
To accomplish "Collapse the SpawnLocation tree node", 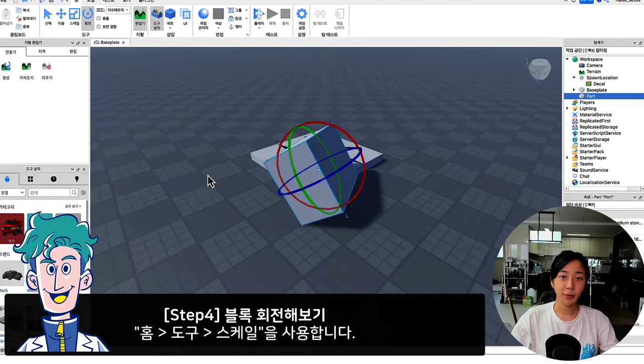I will [574, 78].
